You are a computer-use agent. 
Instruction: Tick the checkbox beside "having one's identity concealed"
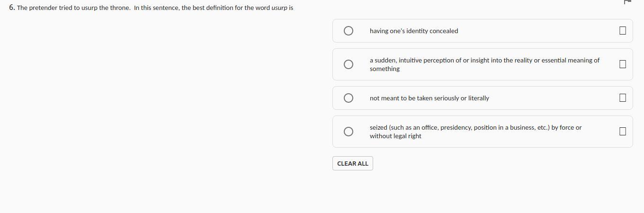(x=622, y=31)
